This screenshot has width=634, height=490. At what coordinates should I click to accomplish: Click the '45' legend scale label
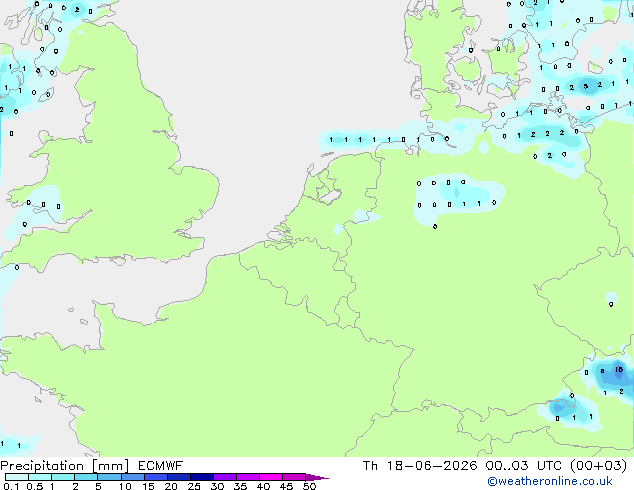286,486
